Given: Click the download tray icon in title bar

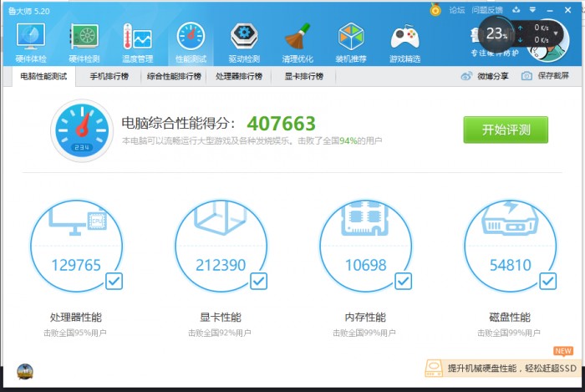Looking at the screenshot, I should pos(516,10).
